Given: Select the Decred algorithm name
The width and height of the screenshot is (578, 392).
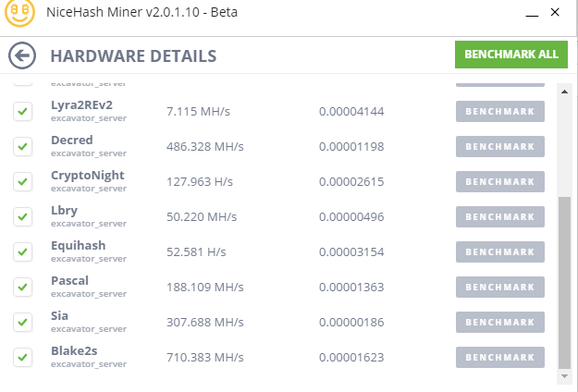Looking at the screenshot, I should click(x=72, y=140).
